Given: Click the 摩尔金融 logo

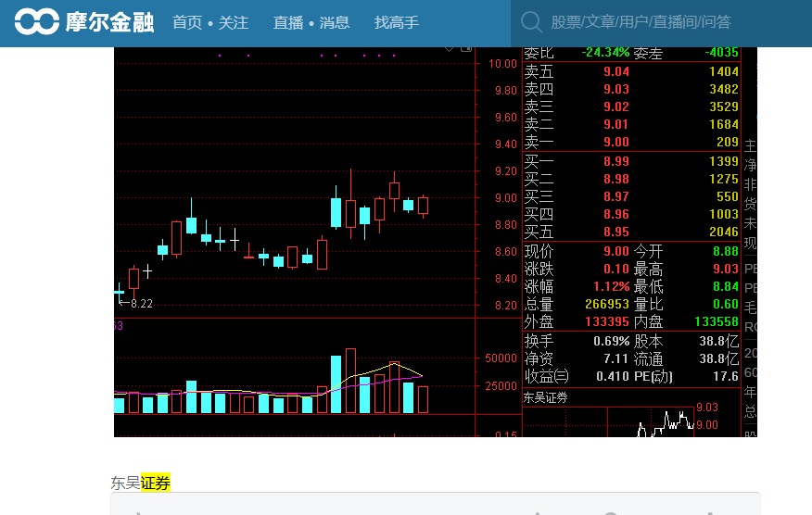Looking at the screenshot, I should [x=84, y=21].
